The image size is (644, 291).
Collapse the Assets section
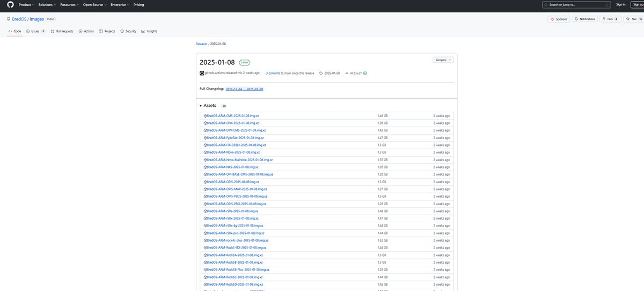pos(208,106)
